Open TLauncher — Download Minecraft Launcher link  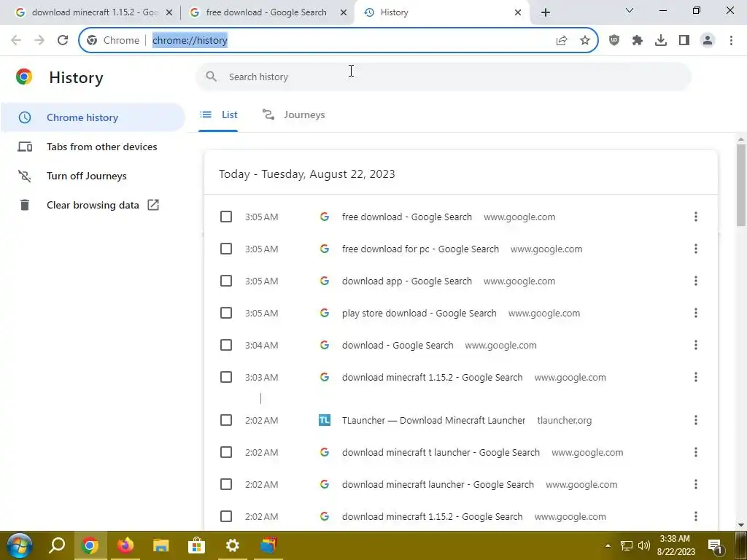(433, 421)
